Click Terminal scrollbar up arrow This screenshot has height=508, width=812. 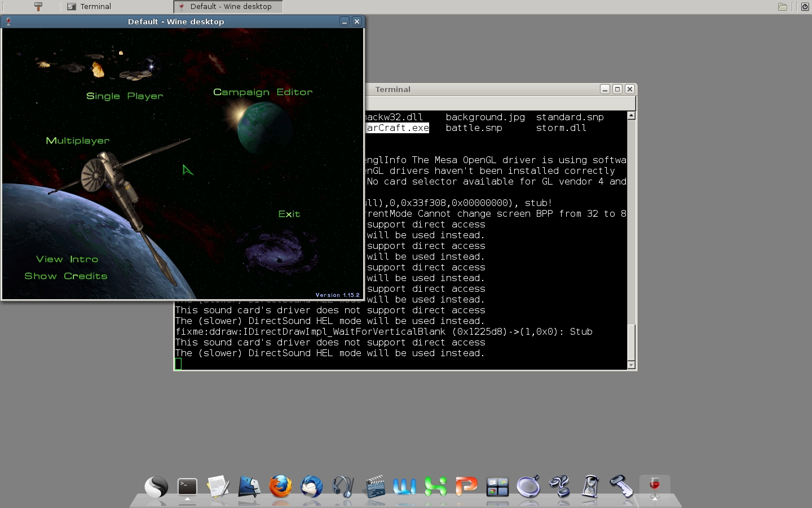coord(632,116)
